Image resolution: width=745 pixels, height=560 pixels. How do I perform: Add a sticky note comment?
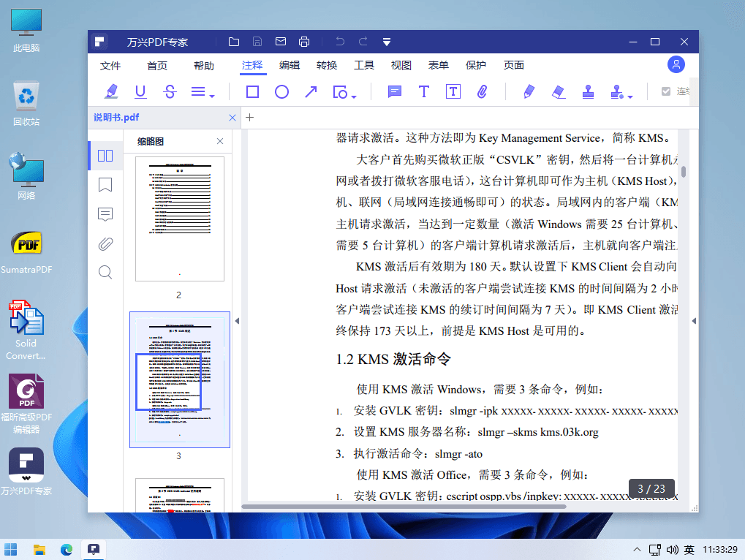coord(394,91)
